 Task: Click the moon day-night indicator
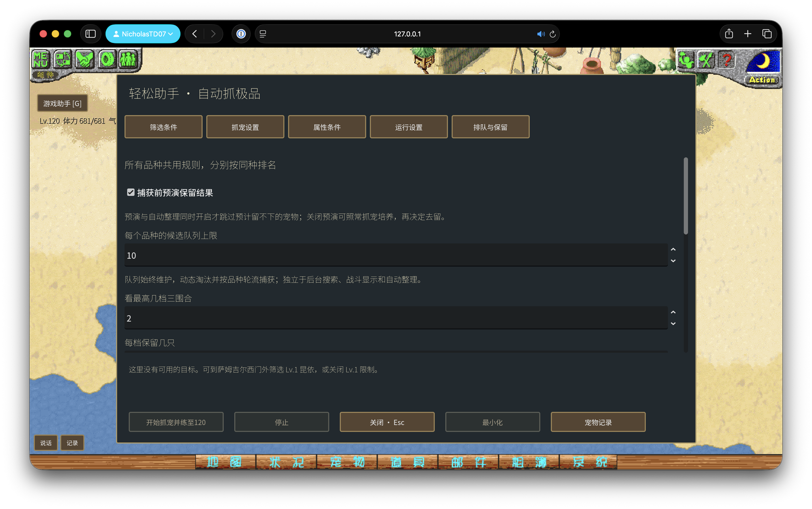(763, 62)
